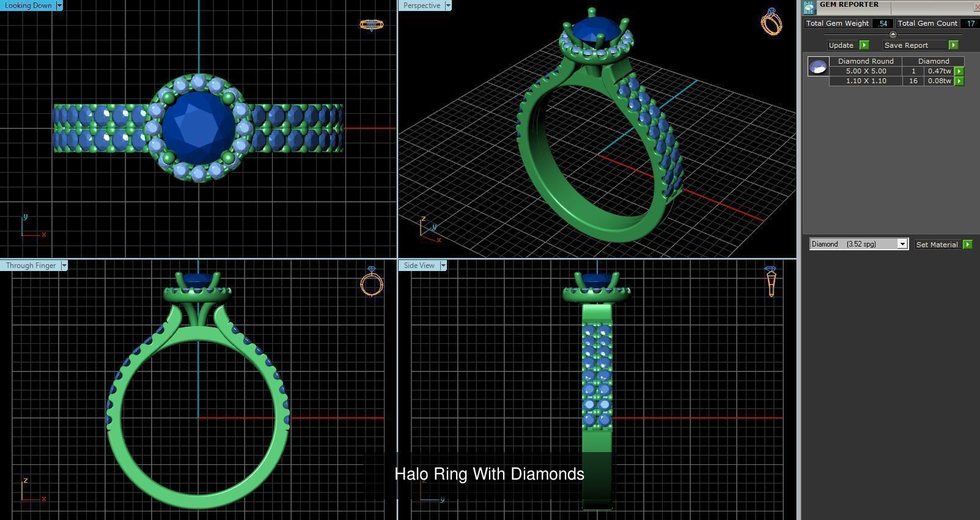Viewport: 980px width, 520px height.
Task: Click the Total Gem Weight label
Action: point(838,23)
